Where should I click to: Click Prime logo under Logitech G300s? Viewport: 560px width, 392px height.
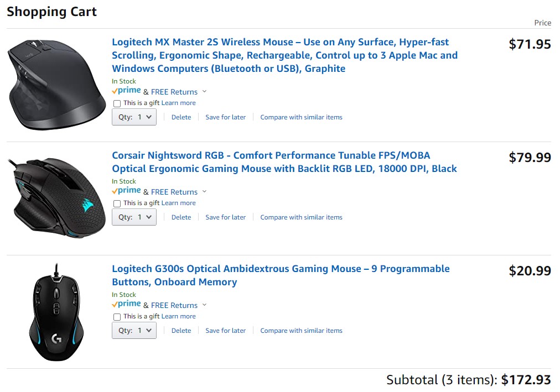coord(126,305)
